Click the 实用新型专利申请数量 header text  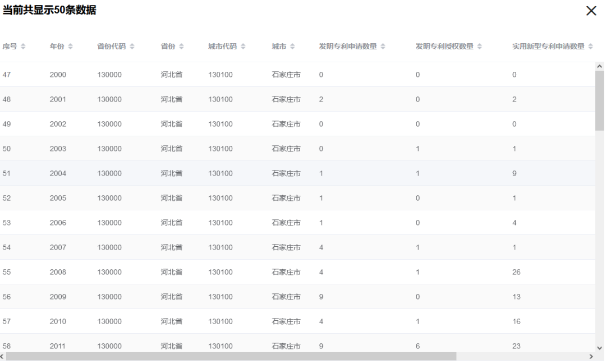(548, 47)
